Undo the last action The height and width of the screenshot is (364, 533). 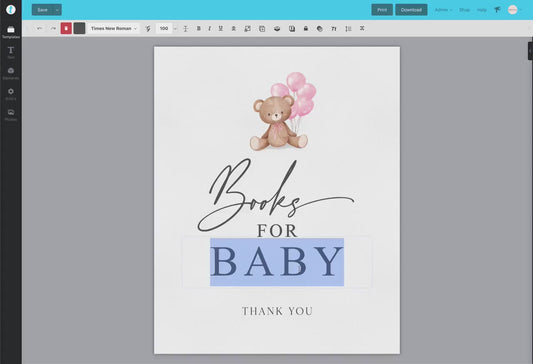[39, 29]
